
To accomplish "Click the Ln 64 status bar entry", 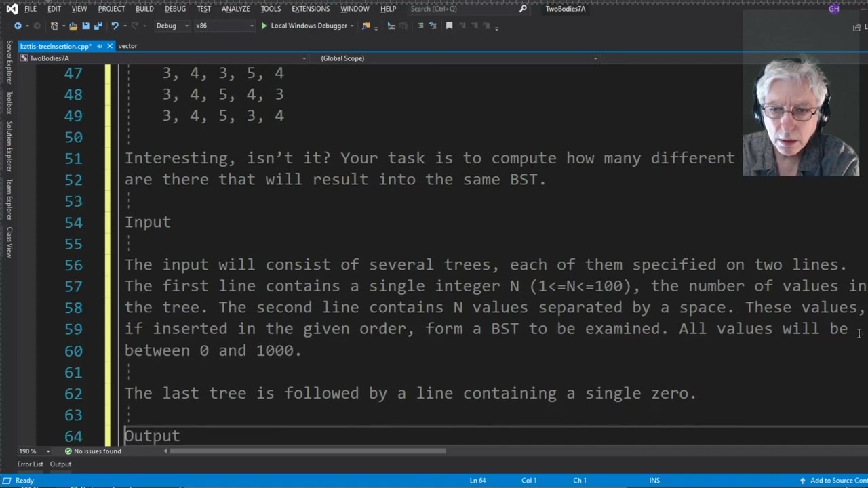I will coord(477,481).
